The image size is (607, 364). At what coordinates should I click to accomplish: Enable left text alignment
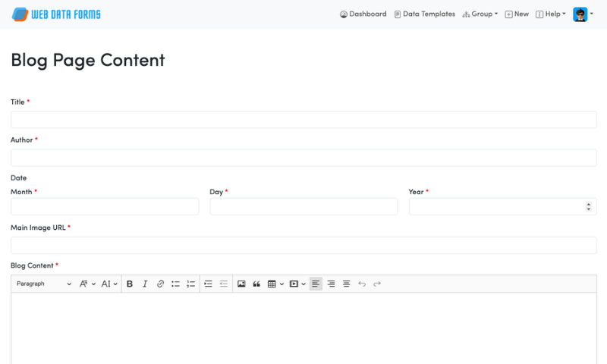click(x=316, y=284)
